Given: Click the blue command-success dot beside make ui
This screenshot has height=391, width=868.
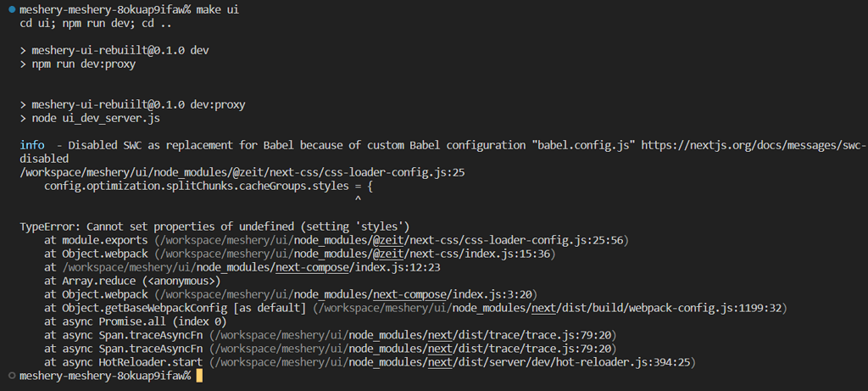Looking at the screenshot, I should [x=12, y=10].
